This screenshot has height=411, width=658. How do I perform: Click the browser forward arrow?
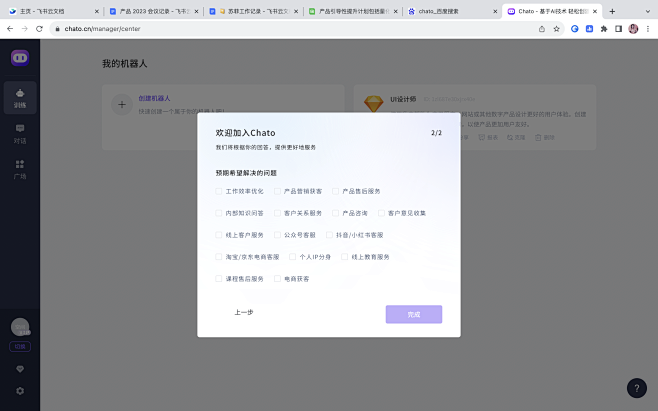(x=25, y=29)
